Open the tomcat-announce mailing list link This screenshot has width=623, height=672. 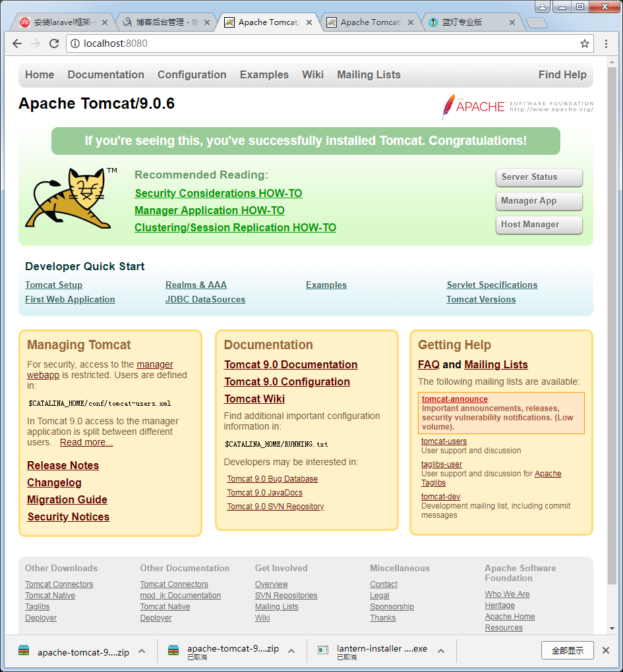[x=454, y=399]
